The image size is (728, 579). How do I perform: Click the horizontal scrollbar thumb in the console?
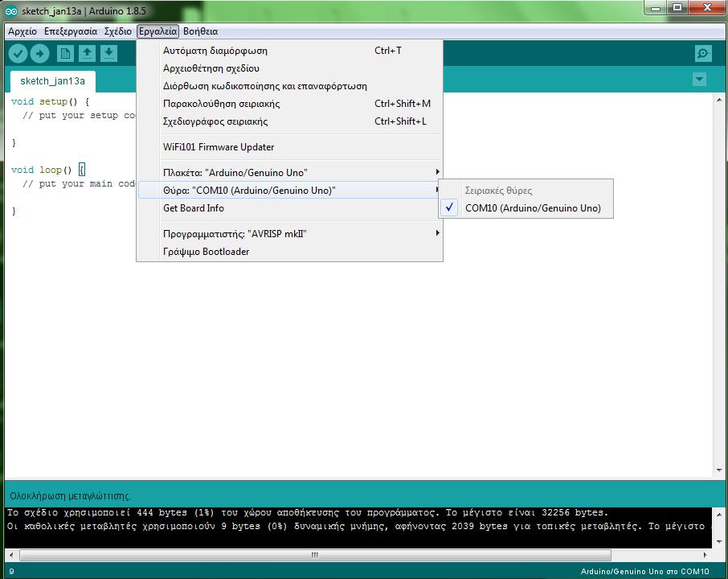(315, 556)
